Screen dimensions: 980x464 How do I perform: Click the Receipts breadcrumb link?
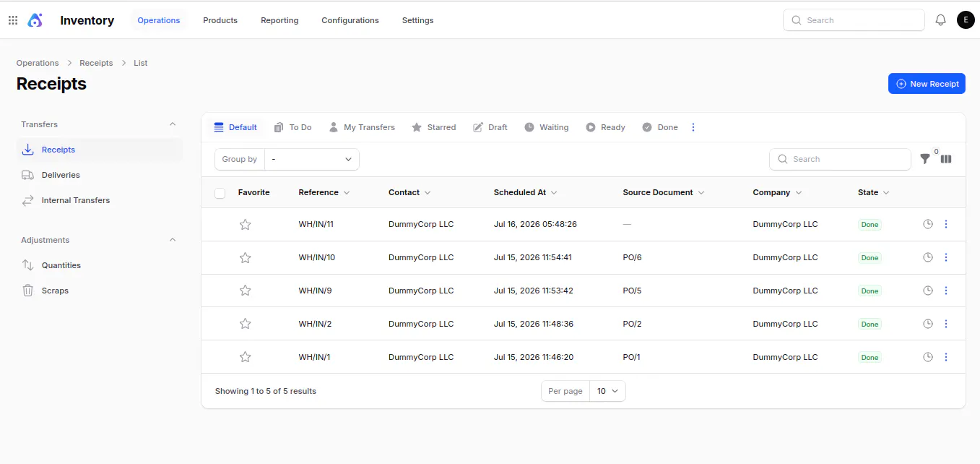click(x=96, y=63)
